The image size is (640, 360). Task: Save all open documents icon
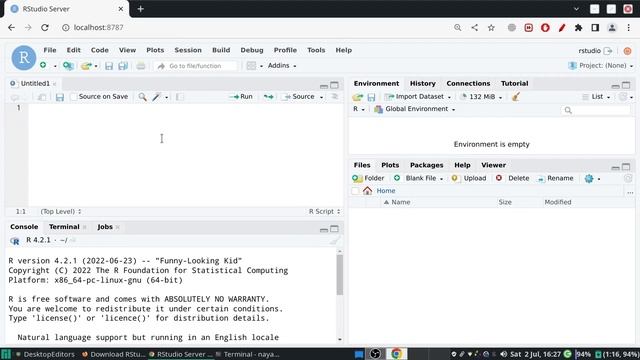click(x=123, y=66)
